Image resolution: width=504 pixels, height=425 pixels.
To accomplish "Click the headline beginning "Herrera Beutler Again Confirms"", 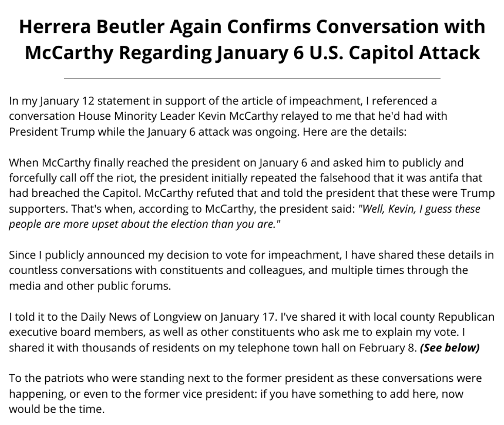I will click(x=252, y=27).
